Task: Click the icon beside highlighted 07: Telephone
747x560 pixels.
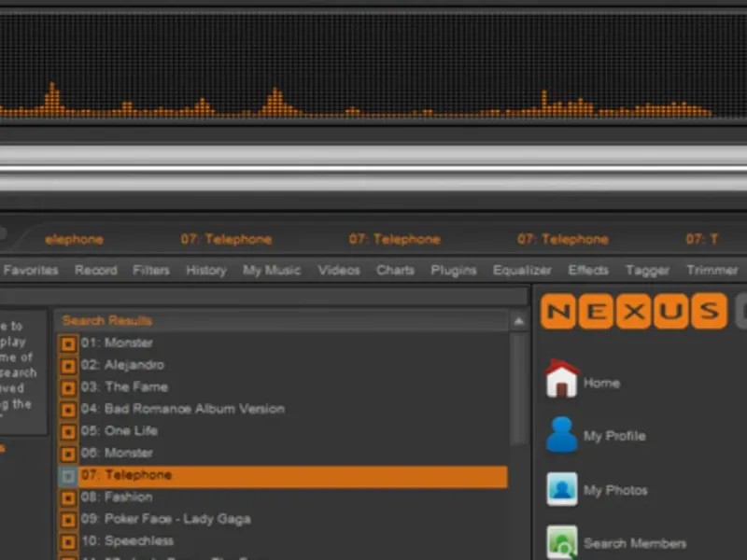Action: pos(68,476)
